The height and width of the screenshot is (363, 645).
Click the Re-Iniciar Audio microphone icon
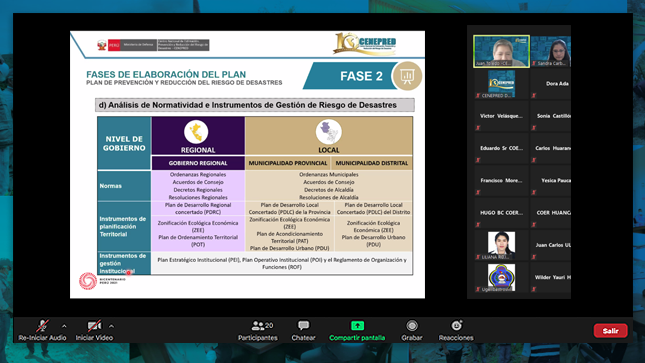pos(42,326)
